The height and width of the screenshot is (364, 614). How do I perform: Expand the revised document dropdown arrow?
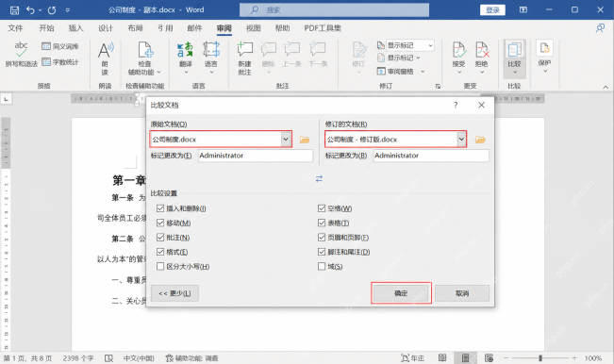click(461, 139)
